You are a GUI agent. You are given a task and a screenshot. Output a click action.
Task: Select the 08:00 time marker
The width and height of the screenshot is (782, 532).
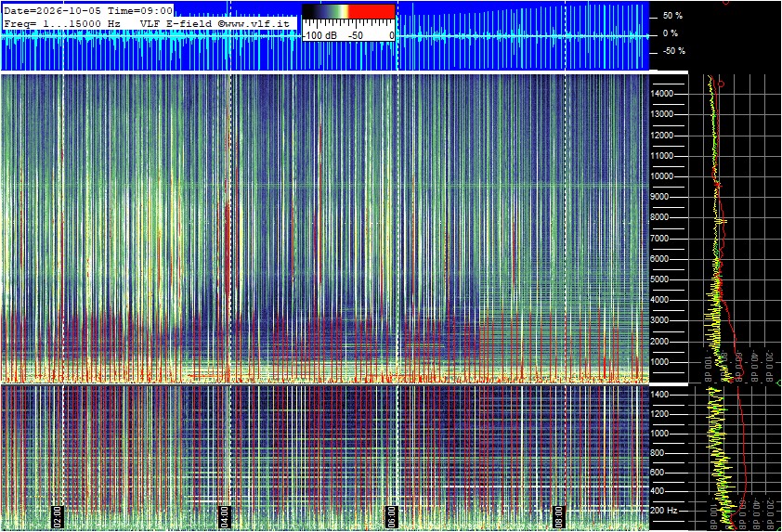pyautogui.click(x=558, y=516)
